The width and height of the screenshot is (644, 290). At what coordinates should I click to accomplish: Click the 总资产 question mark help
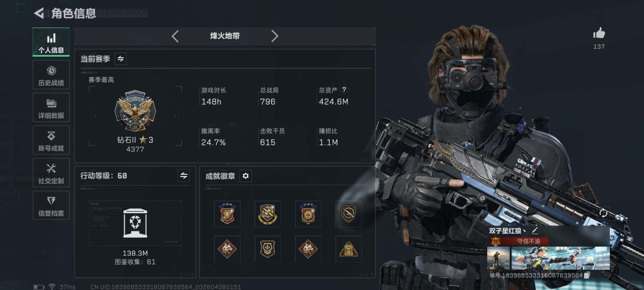pyautogui.click(x=344, y=90)
